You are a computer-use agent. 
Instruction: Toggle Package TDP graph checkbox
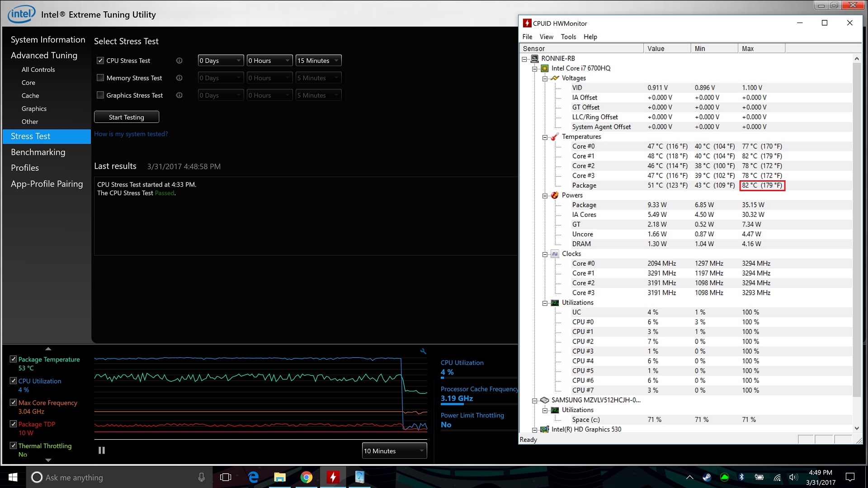(x=13, y=424)
